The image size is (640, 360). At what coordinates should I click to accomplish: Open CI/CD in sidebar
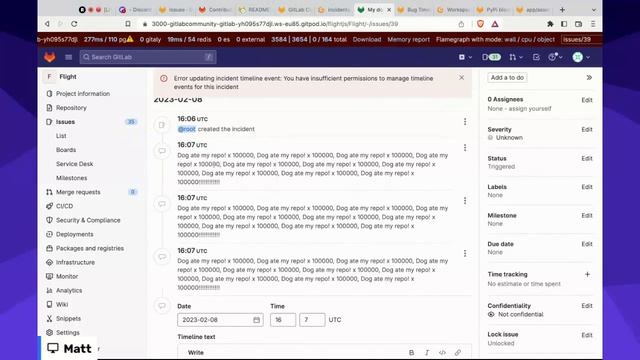[x=64, y=206]
